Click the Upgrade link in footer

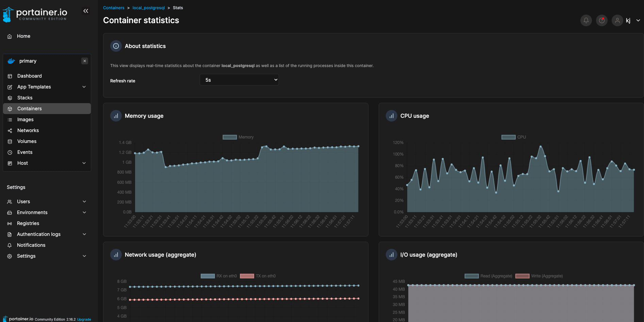click(84, 319)
